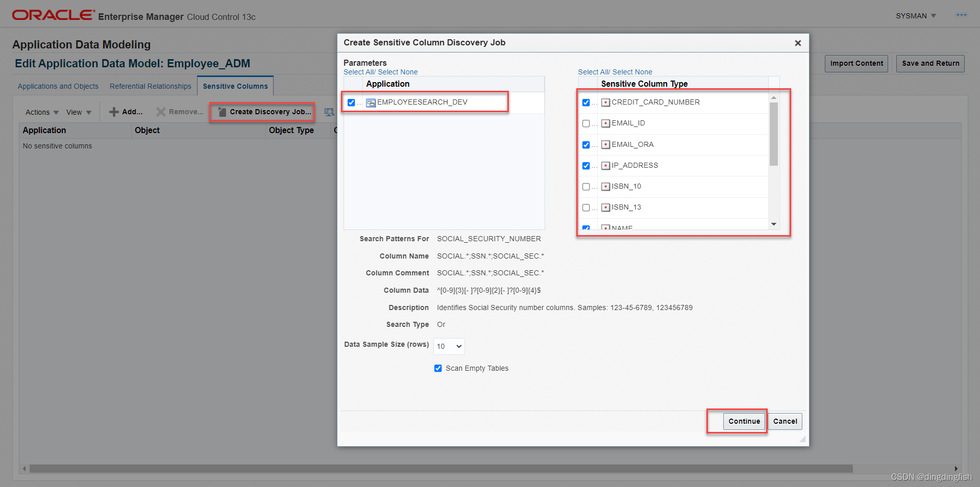Click the Add... toolbar button label

132,112
